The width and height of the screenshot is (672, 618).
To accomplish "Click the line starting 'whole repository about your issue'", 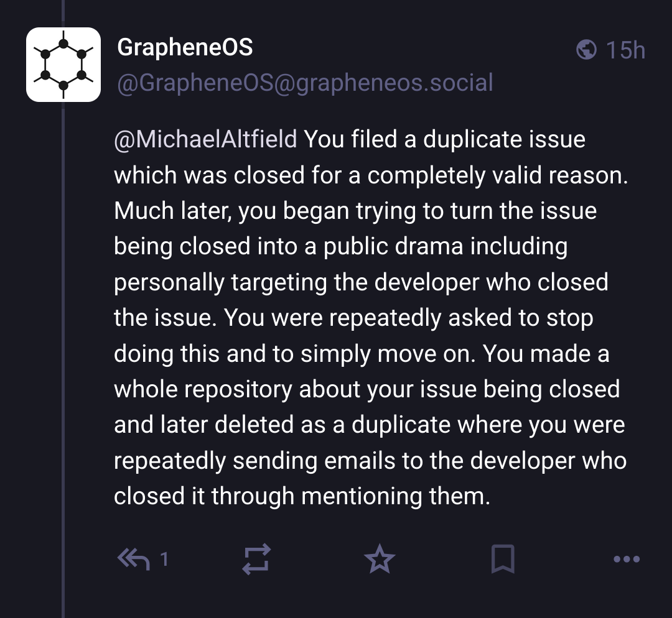I will click(366, 389).
